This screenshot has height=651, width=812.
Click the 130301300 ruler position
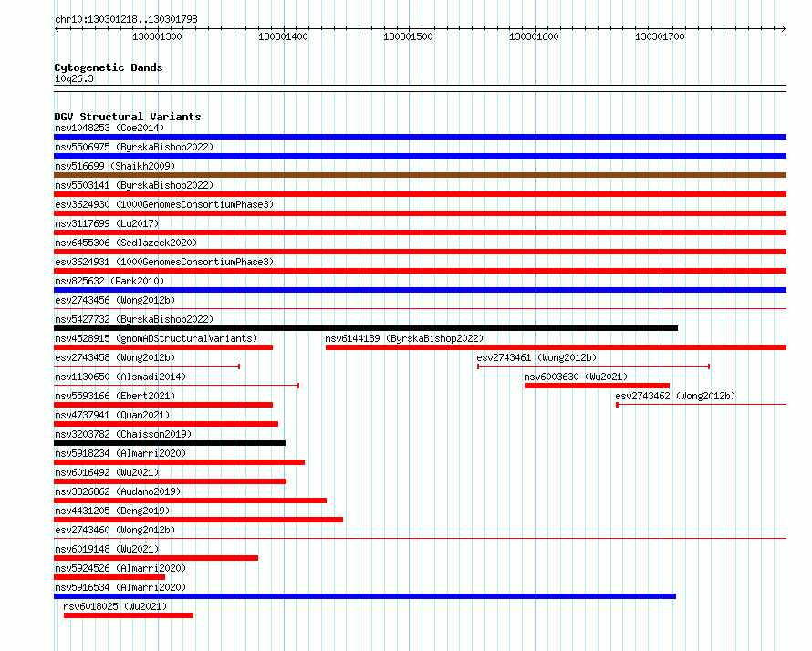(x=157, y=36)
